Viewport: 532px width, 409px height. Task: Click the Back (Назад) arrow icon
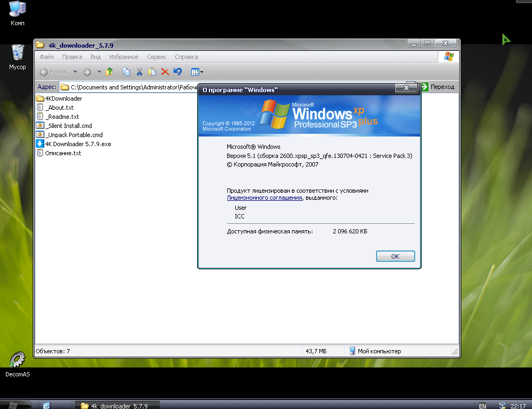pyautogui.click(x=43, y=72)
